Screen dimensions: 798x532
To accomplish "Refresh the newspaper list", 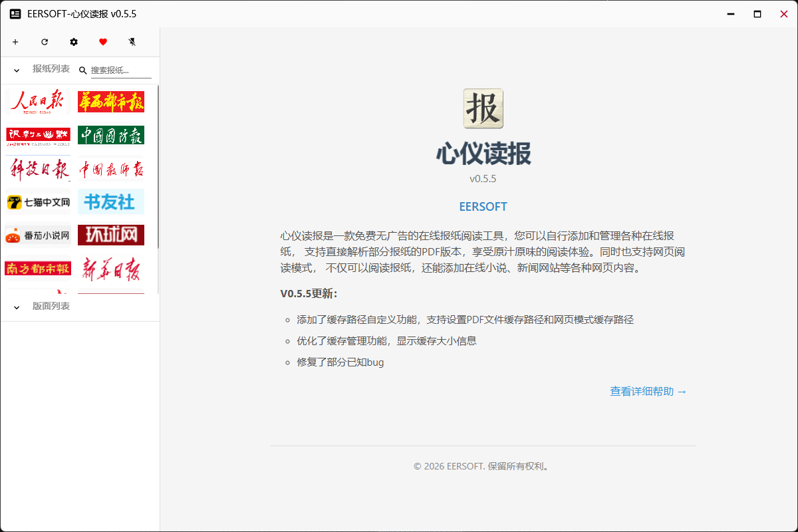I will tap(44, 42).
